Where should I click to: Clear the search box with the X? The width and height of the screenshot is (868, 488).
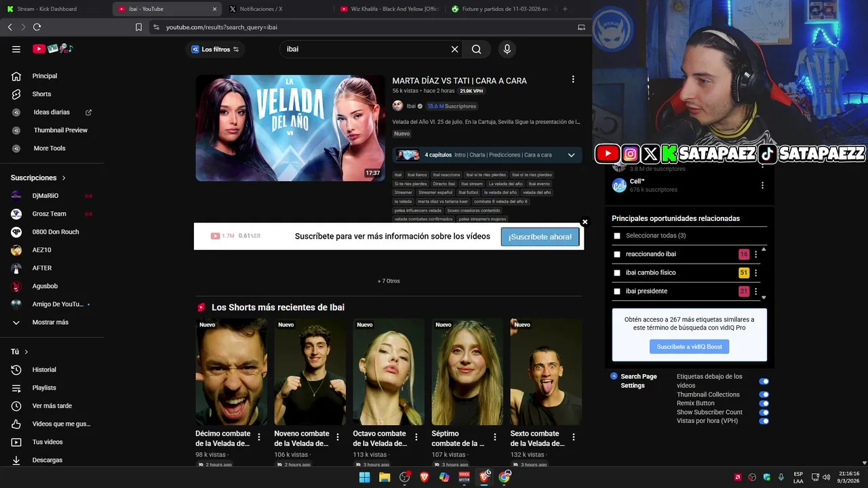coord(455,49)
